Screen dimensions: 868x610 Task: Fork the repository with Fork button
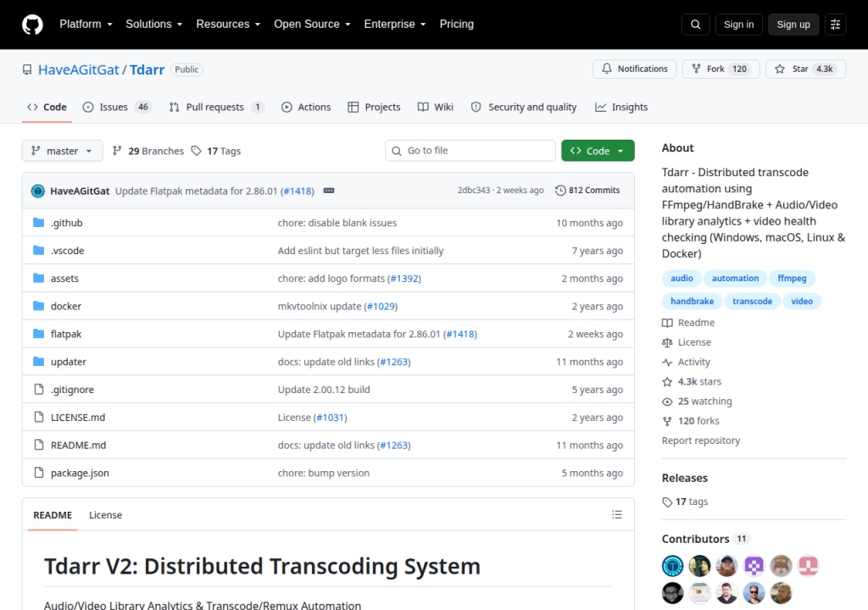click(721, 69)
